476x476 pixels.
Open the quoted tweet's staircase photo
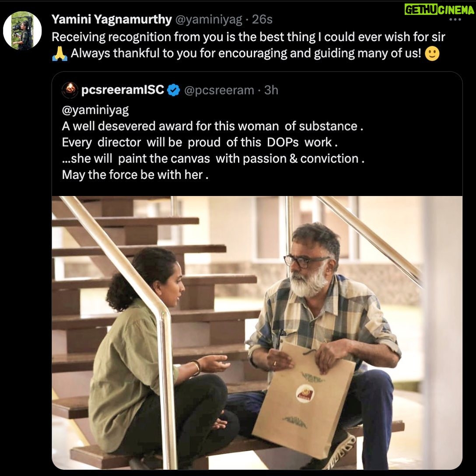coord(257,332)
